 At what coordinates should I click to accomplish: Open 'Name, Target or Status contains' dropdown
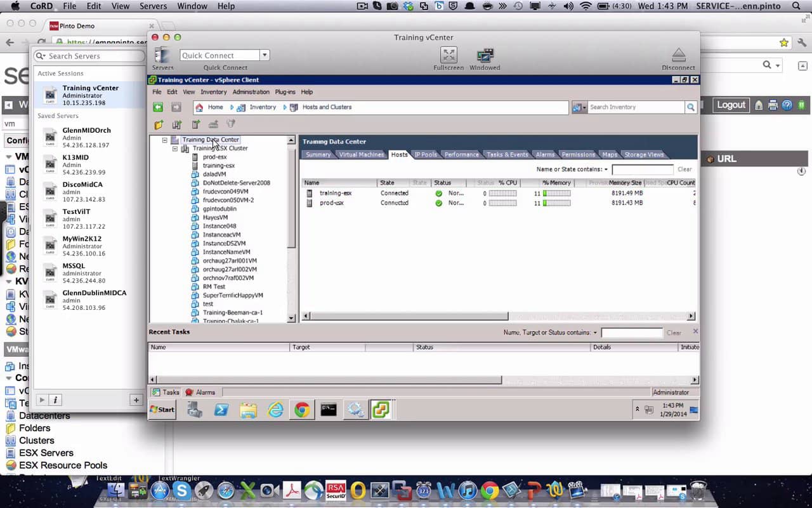[x=594, y=333]
